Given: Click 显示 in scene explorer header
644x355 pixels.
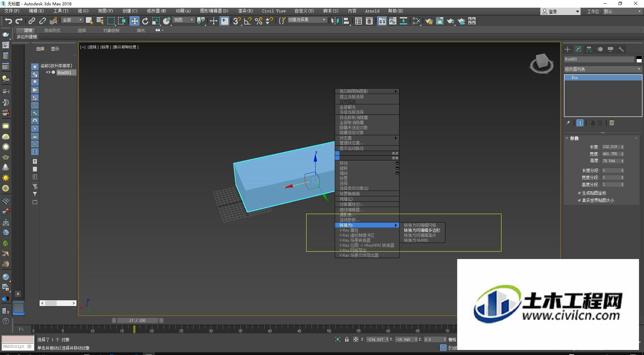Looking at the screenshot, I should pyautogui.click(x=55, y=49).
